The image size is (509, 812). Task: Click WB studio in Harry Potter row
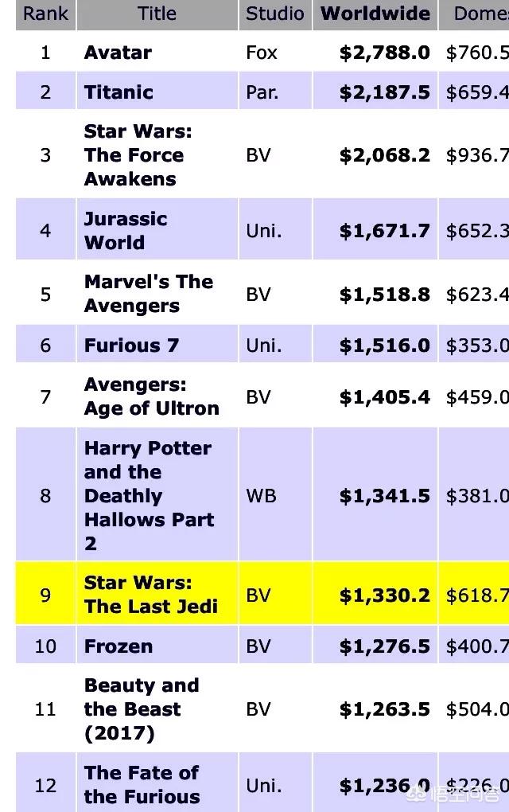coord(261,496)
